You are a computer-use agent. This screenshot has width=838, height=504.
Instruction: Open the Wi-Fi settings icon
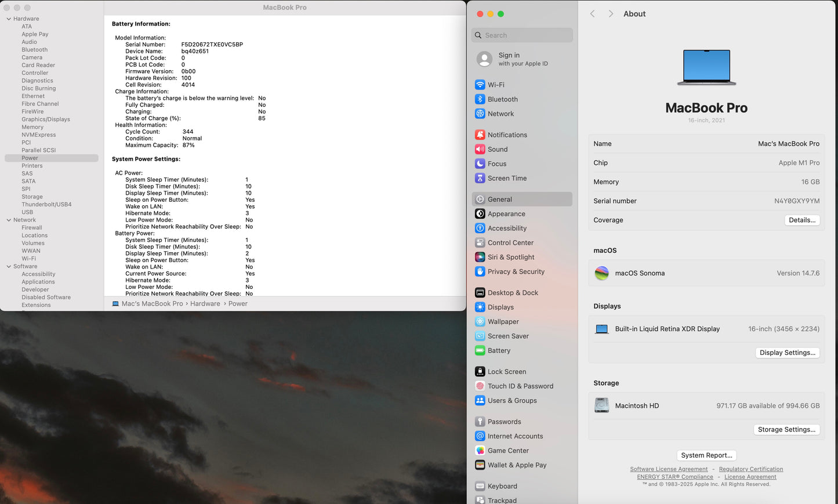coord(480,85)
